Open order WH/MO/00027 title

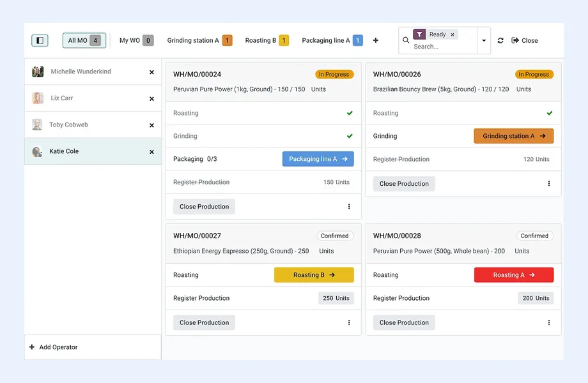[x=197, y=236]
